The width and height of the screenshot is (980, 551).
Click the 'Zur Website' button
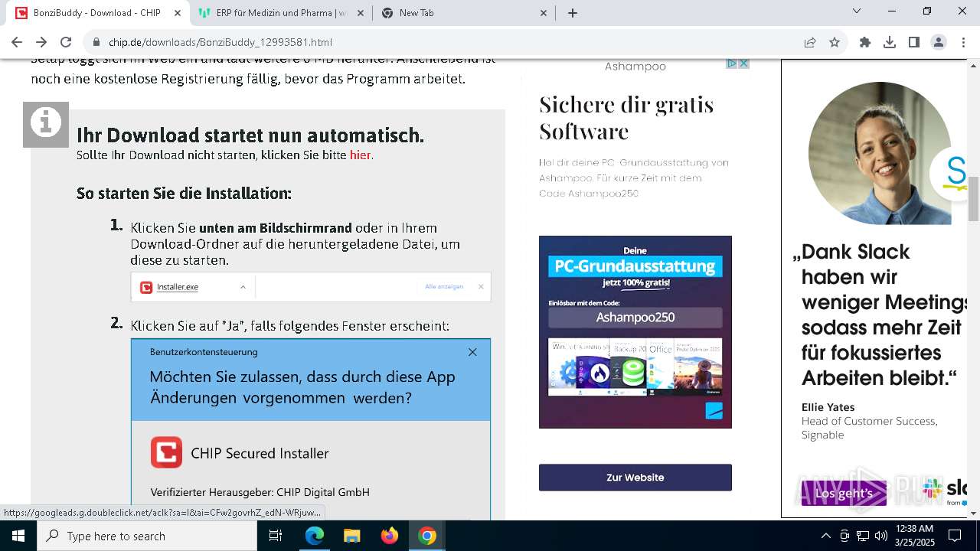635,478
